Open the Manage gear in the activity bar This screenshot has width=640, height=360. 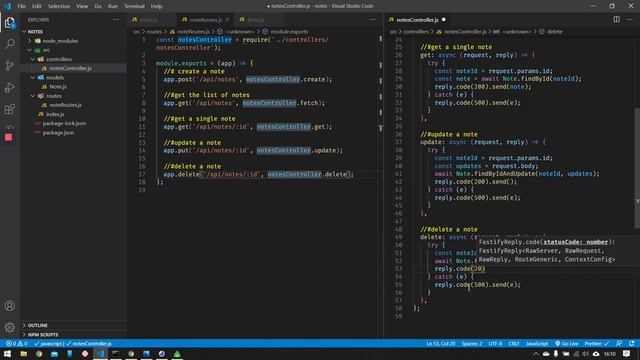coord(9,327)
